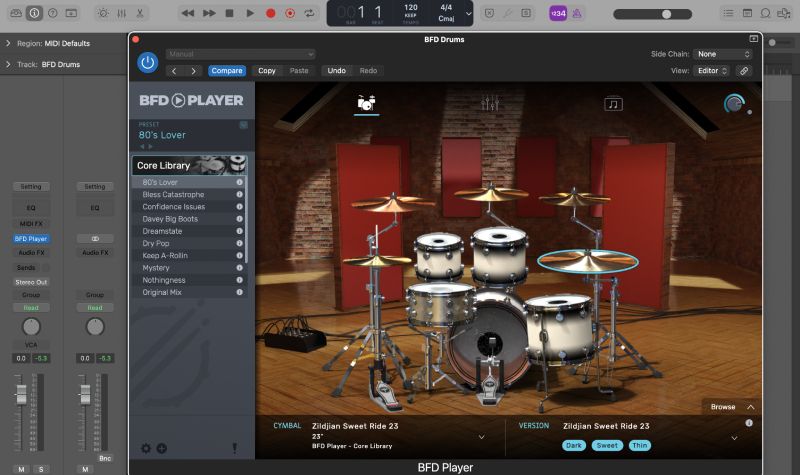Click the Fast Forward transport button
The image size is (800, 475).
pyautogui.click(x=209, y=13)
